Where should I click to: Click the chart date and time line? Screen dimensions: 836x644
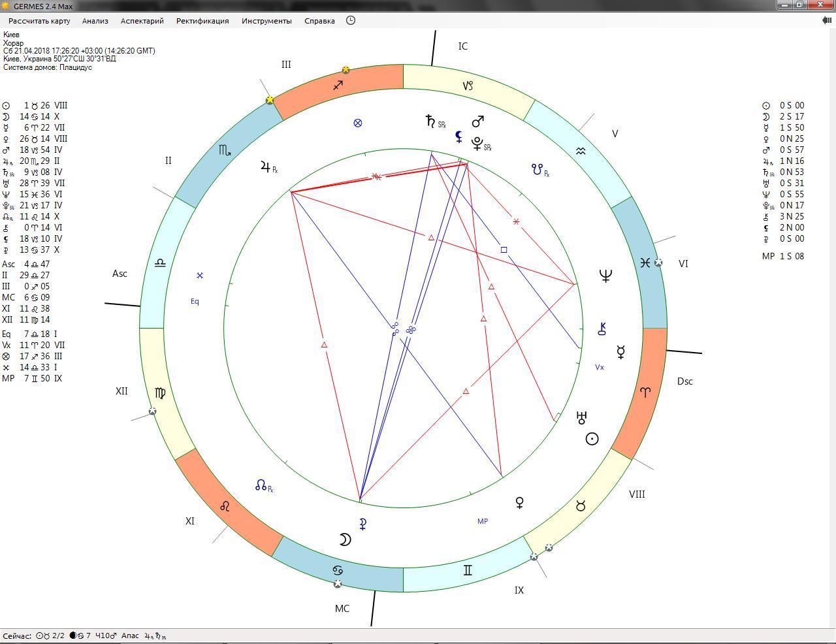pyautogui.click(x=79, y=51)
